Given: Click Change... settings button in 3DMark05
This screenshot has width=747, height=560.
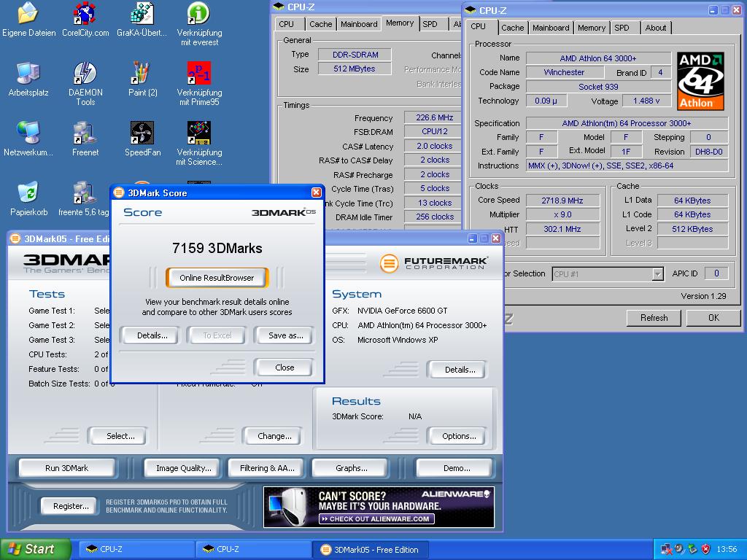Looking at the screenshot, I should (274, 436).
